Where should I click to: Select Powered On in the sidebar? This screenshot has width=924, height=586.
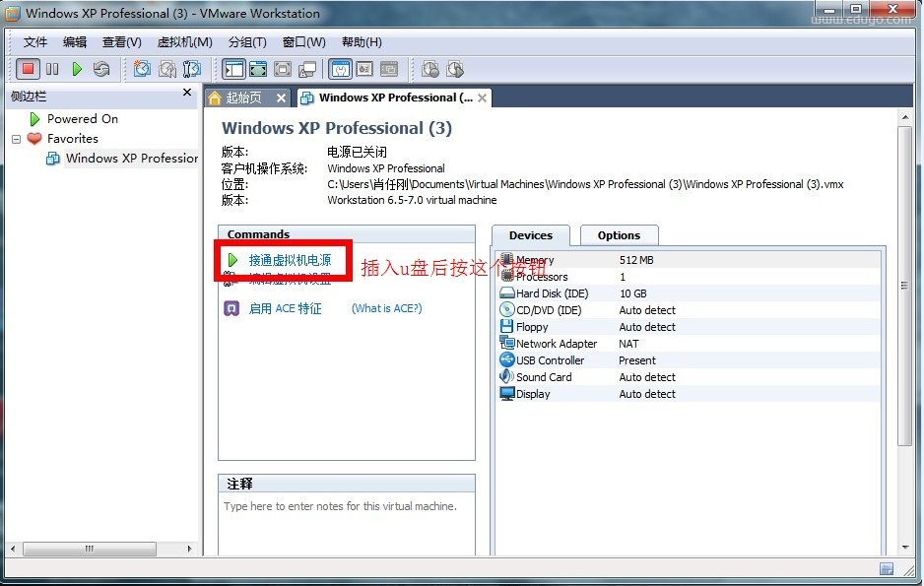coord(82,119)
